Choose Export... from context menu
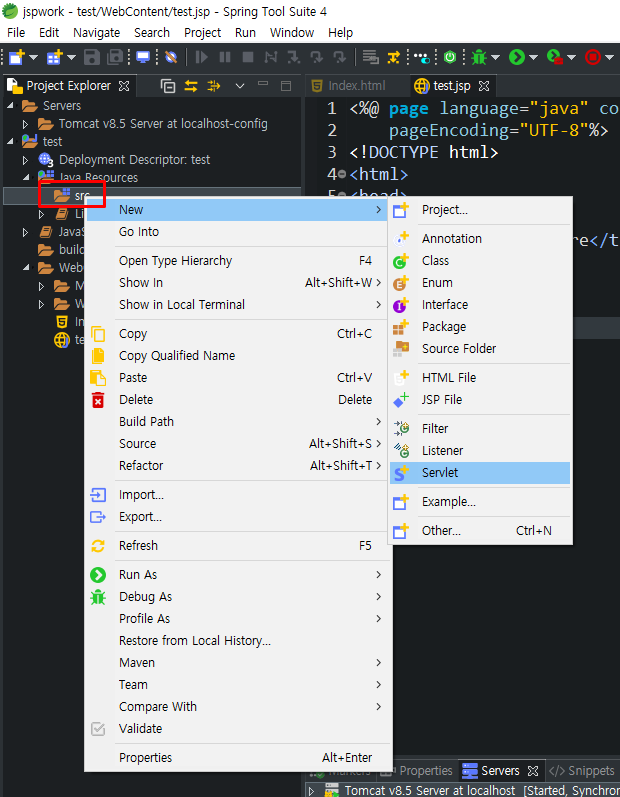This screenshot has width=620, height=797. click(x=236, y=516)
